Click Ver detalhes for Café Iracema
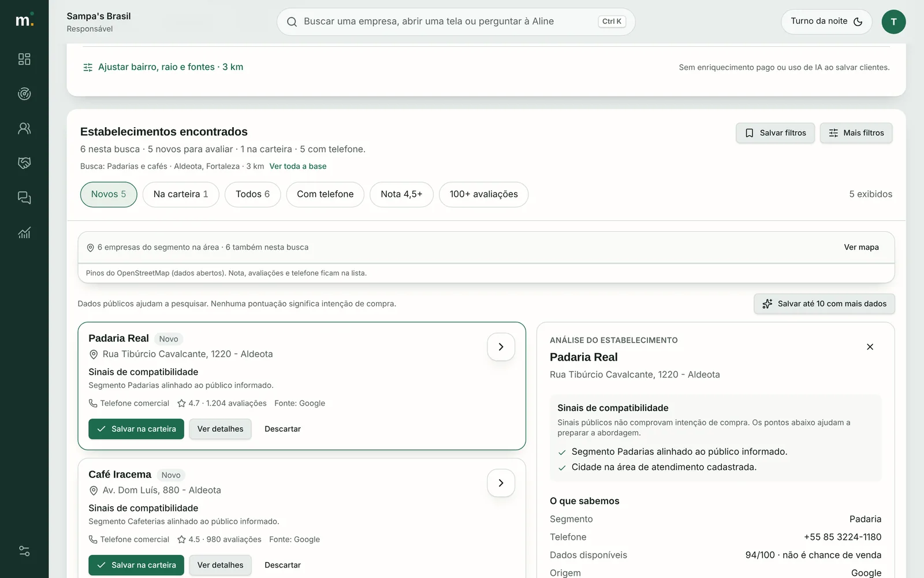The image size is (924, 578). [220, 565]
